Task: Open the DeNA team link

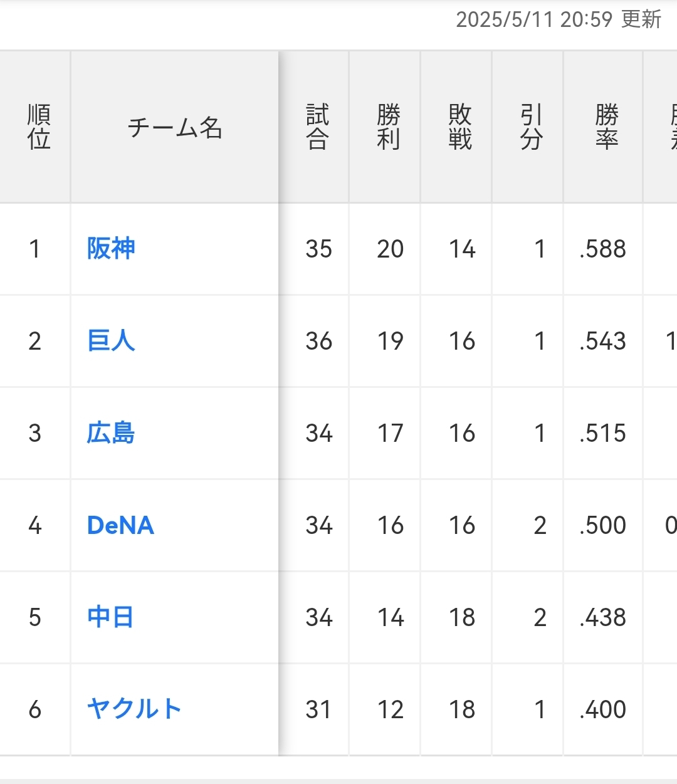Action: pos(120,525)
